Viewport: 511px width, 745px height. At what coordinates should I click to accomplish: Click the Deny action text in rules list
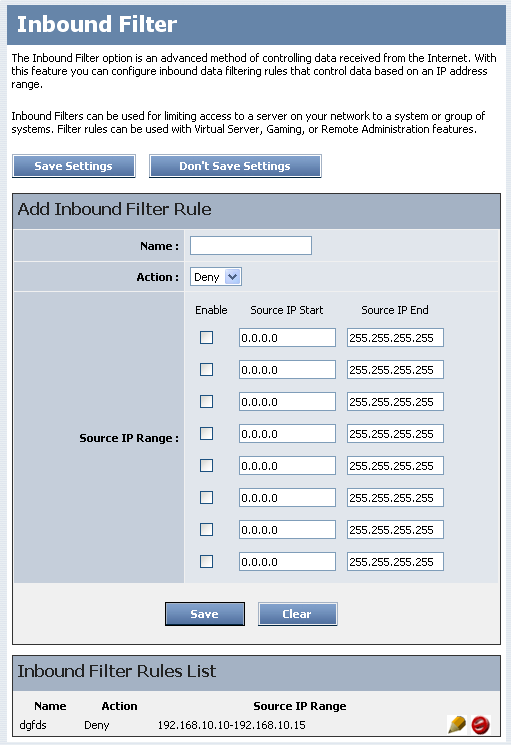tap(97, 725)
